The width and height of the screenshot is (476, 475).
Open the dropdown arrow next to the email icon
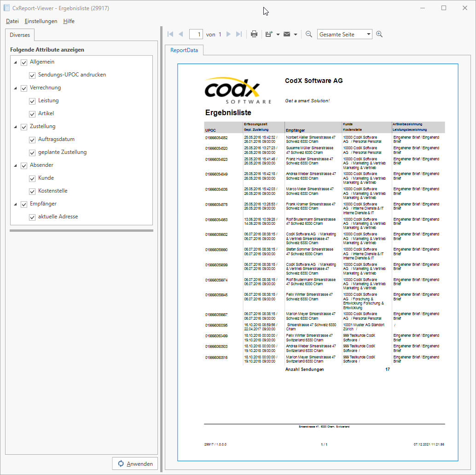[x=295, y=34]
